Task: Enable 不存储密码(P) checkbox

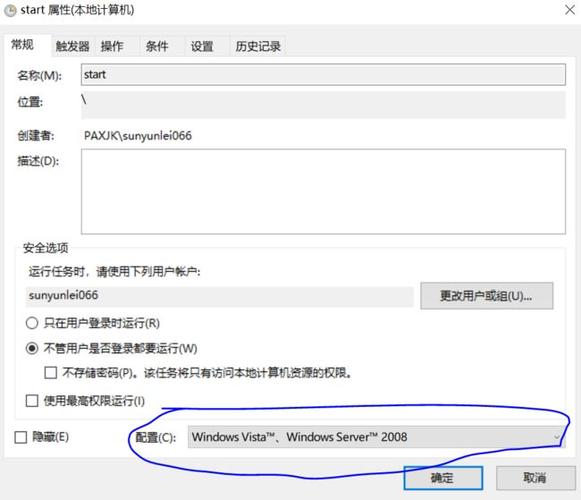Action: (50, 372)
